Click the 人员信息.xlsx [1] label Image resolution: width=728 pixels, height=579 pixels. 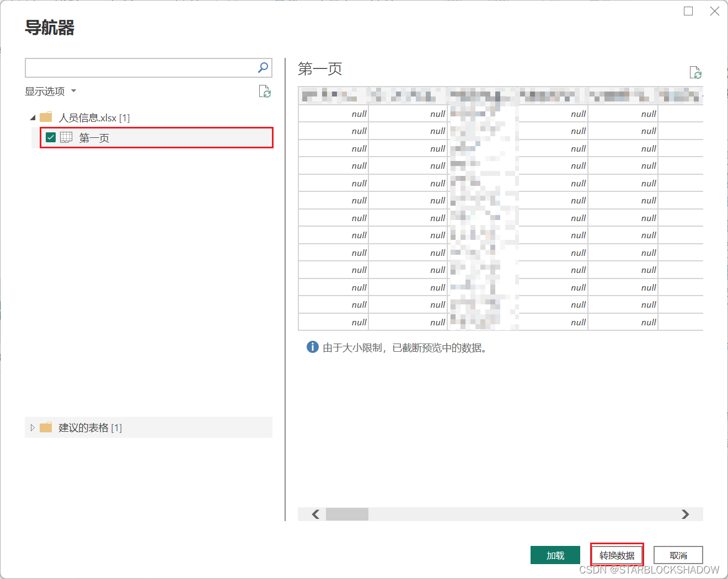94,117
